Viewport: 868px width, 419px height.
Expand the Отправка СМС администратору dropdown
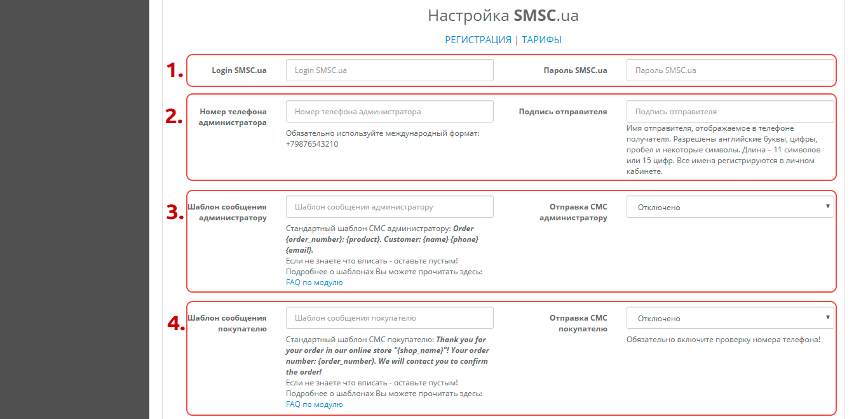tap(729, 207)
